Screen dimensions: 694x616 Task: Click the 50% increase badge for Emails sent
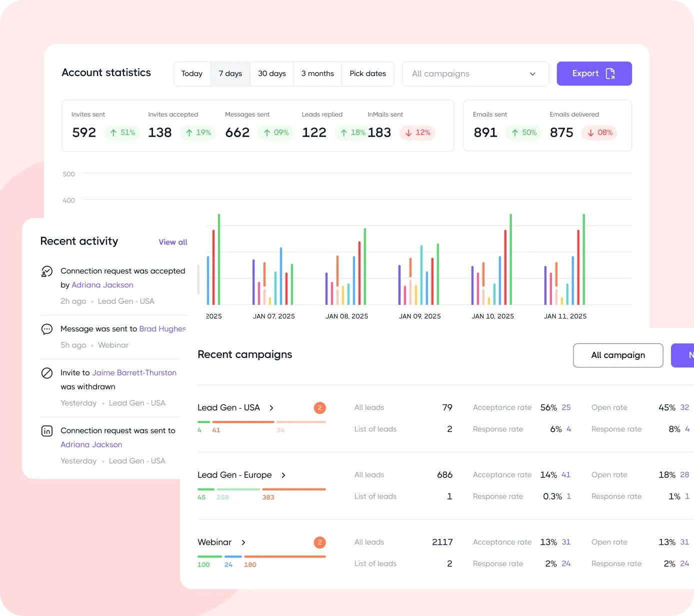pos(524,133)
